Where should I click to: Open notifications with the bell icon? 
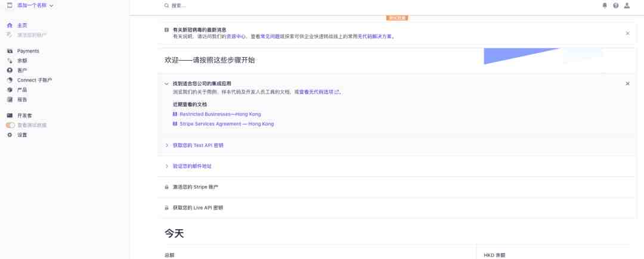point(605,6)
